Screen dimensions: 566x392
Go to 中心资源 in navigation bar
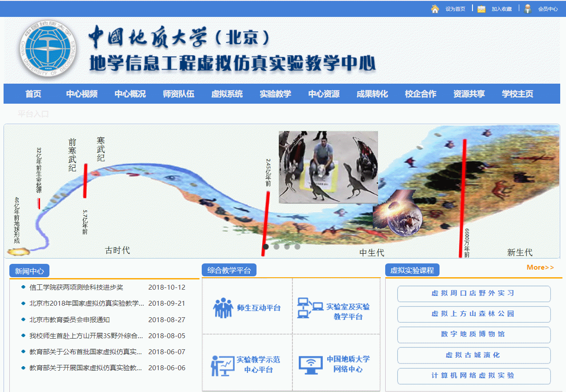324,94
